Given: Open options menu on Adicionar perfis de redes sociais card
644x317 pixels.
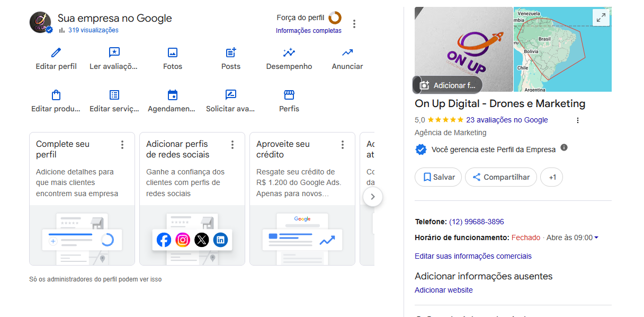Looking at the screenshot, I should pos(232,145).
